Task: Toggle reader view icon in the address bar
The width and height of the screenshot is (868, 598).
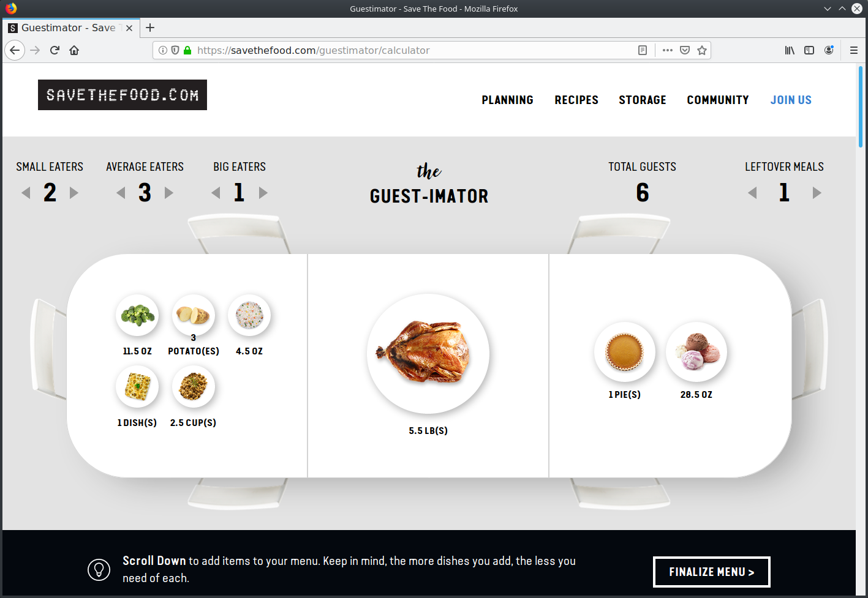Action: (x=643, y=50)
